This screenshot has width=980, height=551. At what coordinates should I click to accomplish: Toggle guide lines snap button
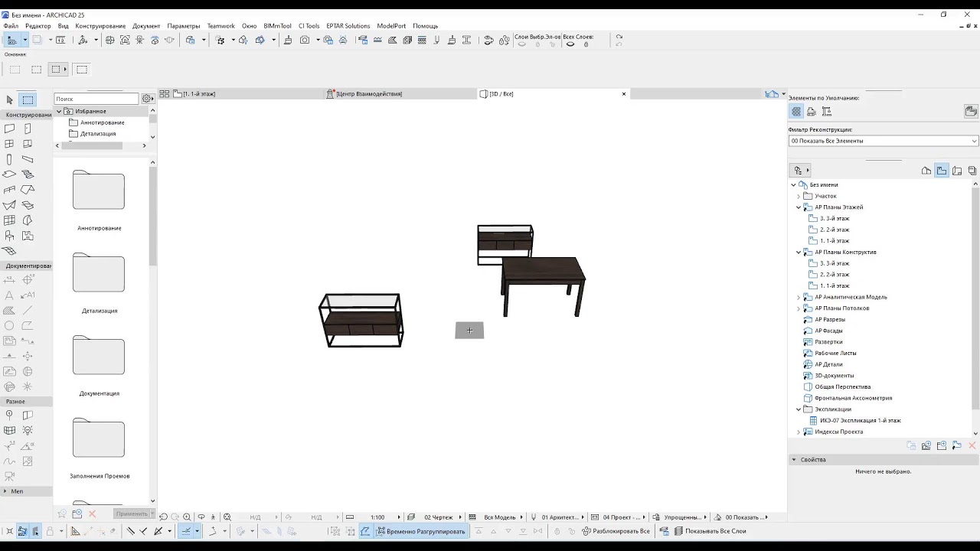tap(185, 531)
